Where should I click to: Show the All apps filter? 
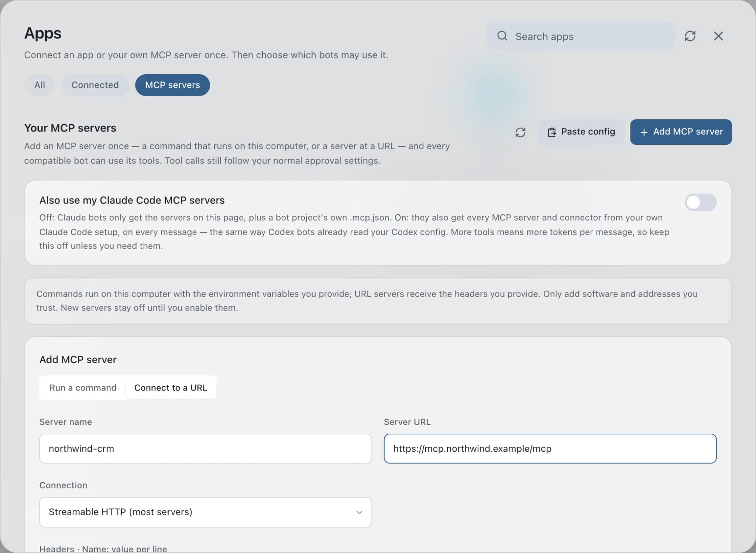tap(39, 85)
